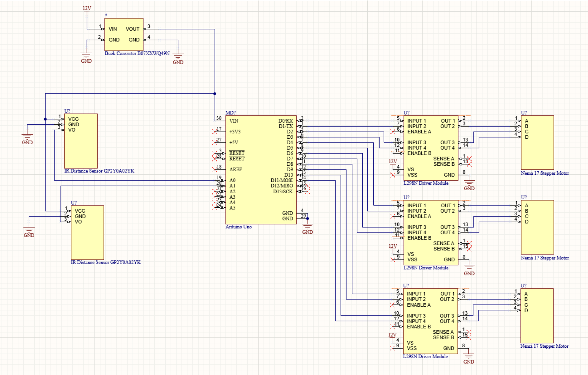Select the A5 analog pin on the Arduino
This screenshot has height=375, width=588.
point(232,208)
